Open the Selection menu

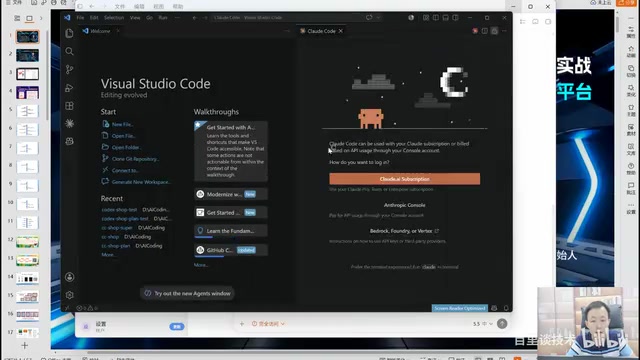click(x=114, y=18)
